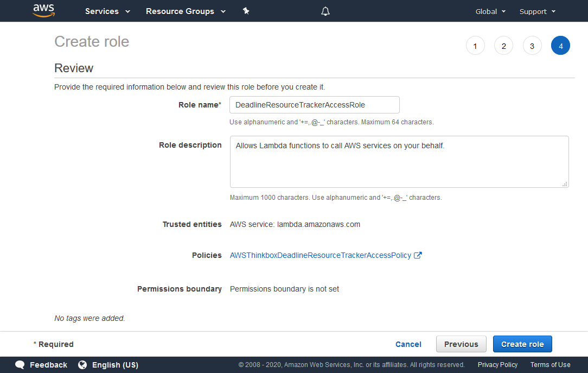Open the AWSThinkboxDeadlineResourceTrackerAccessPolicy link

[321, 255]
